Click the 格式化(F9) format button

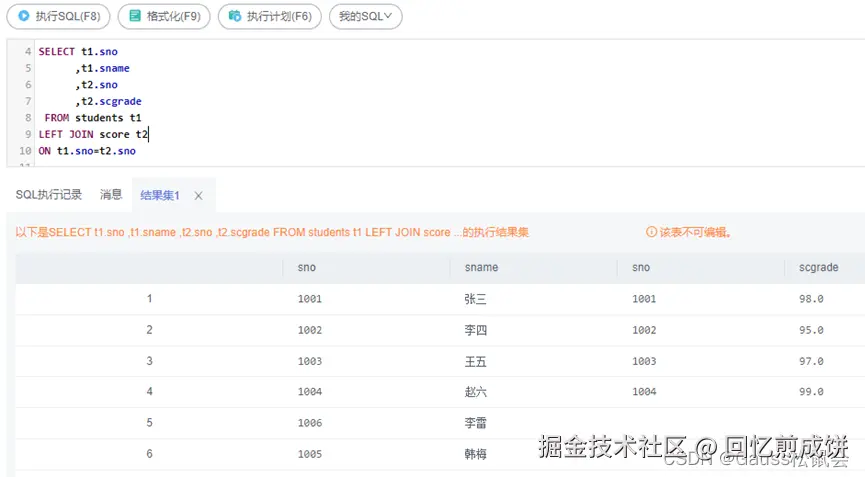pyautogui.click(x=164, y=16)
